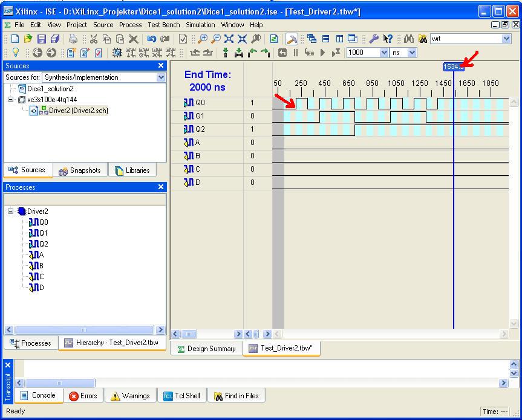Click the New file icon
522x420 pixels.
(x=15, y=39)
